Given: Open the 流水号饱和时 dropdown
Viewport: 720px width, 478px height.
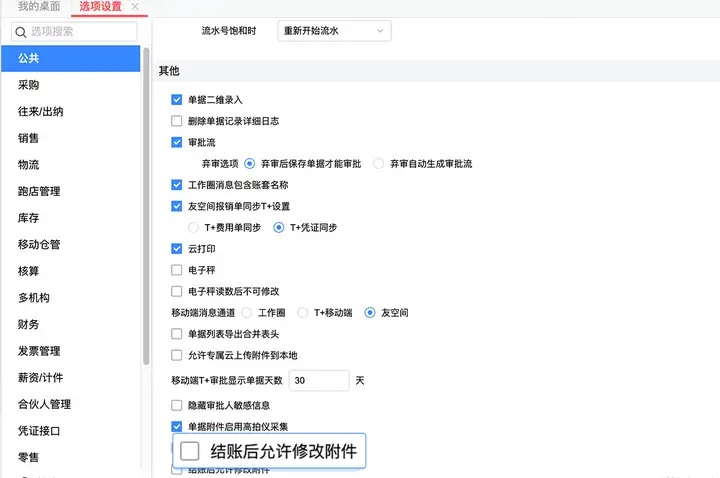Looking at the screenshot, I should coord(334,31).
